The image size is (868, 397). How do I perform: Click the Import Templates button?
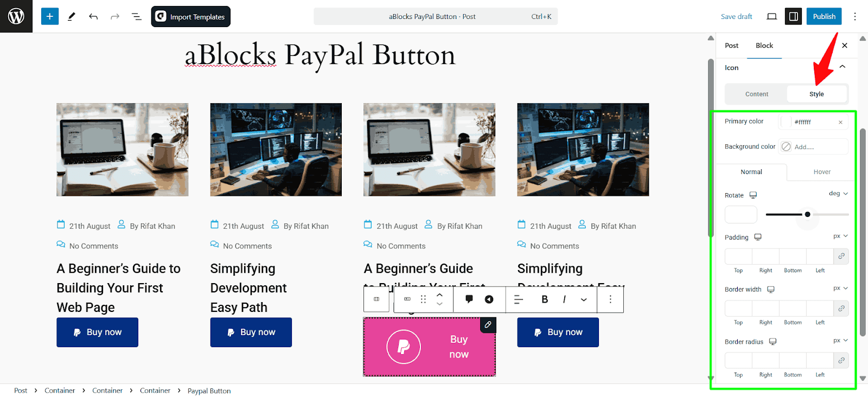(x=191, y=16)
